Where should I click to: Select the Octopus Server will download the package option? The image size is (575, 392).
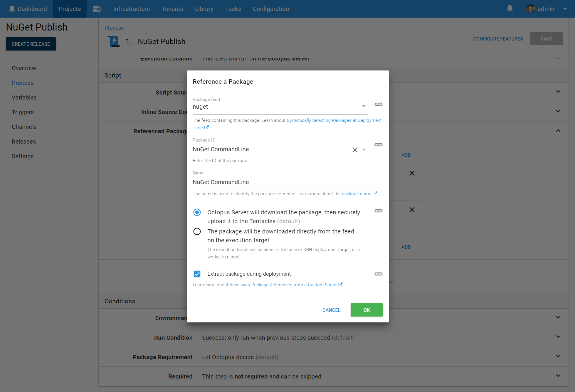click(x=197, y=212)
